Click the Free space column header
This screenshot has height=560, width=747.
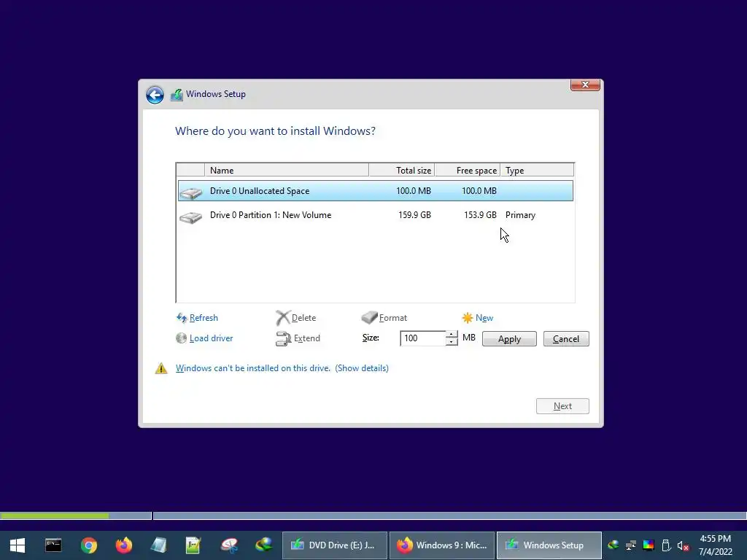(468, 171)
